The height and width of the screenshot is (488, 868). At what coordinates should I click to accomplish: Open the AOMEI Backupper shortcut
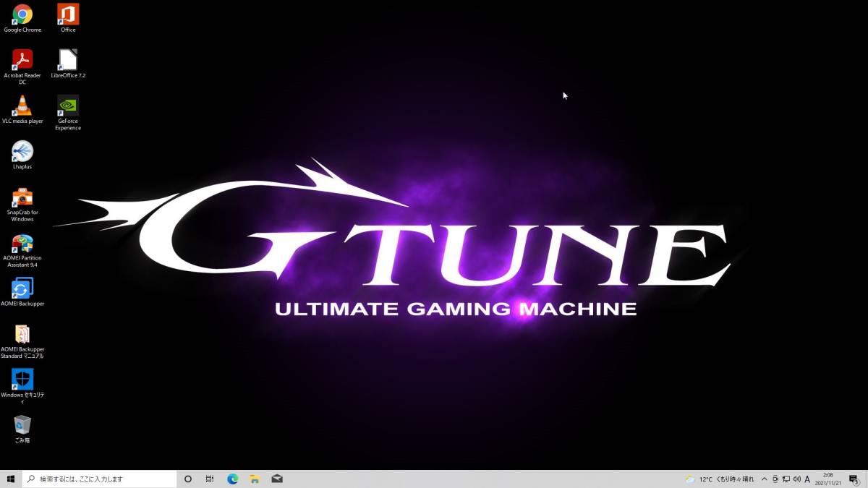[22, 292]
